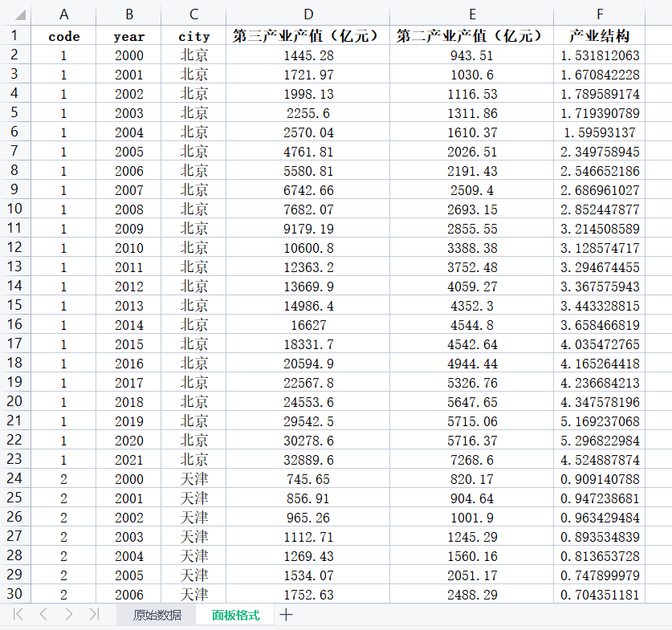
Task: Select cell with value 1998.13
Action: pyautogui.click(x=308, y=93)
